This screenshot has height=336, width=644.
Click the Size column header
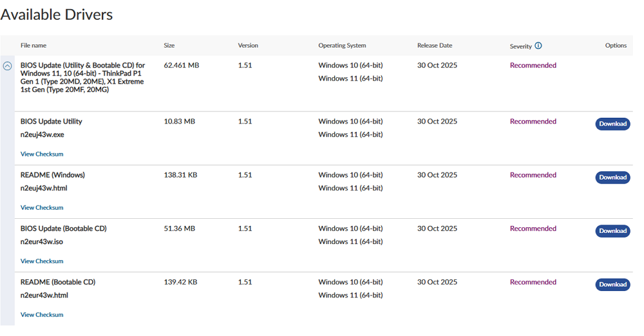click(169, 46)
